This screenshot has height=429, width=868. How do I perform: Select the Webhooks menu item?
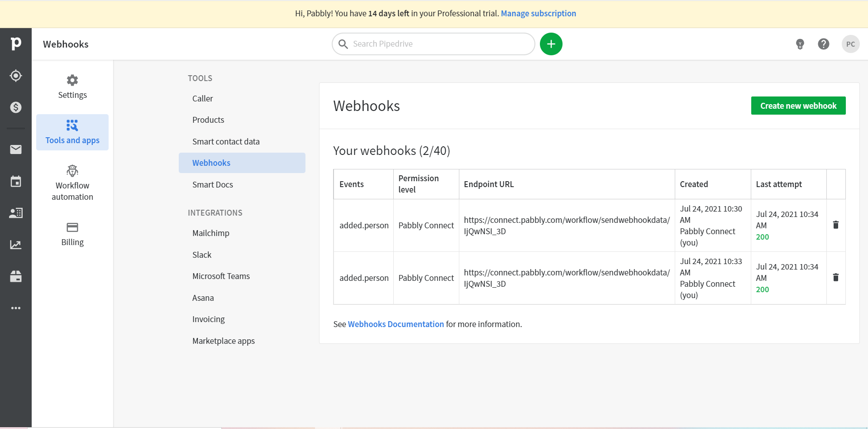[242, 163]
